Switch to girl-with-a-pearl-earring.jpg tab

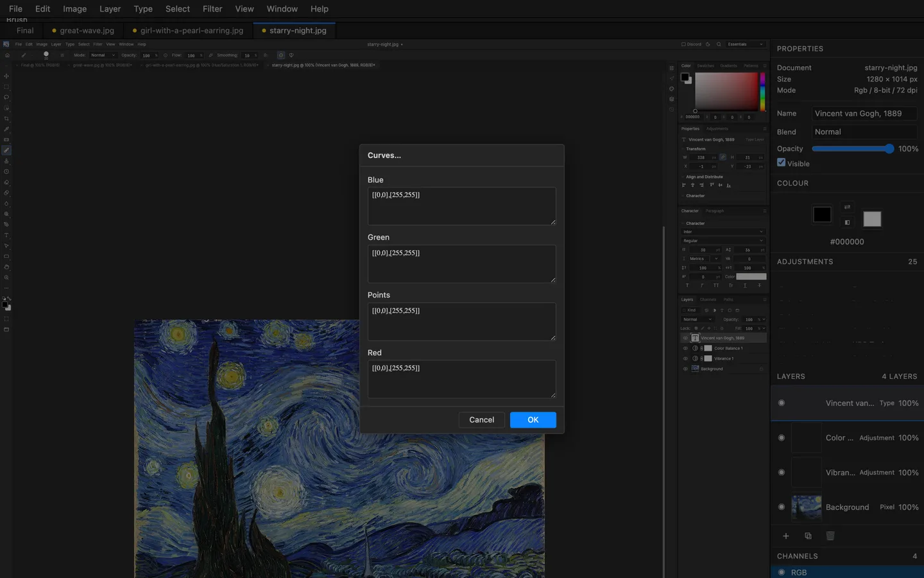pos(188,30)
